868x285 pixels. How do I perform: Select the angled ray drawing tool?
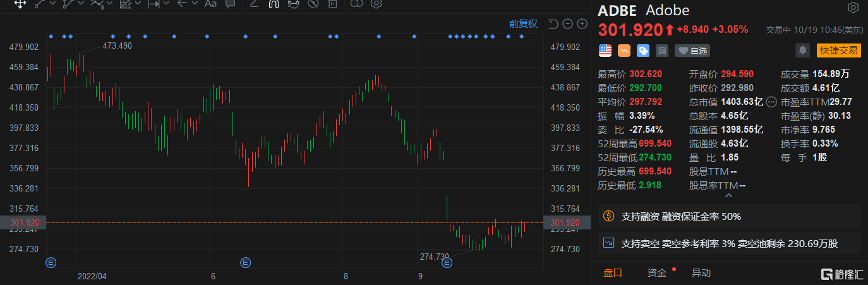(68, 3)
